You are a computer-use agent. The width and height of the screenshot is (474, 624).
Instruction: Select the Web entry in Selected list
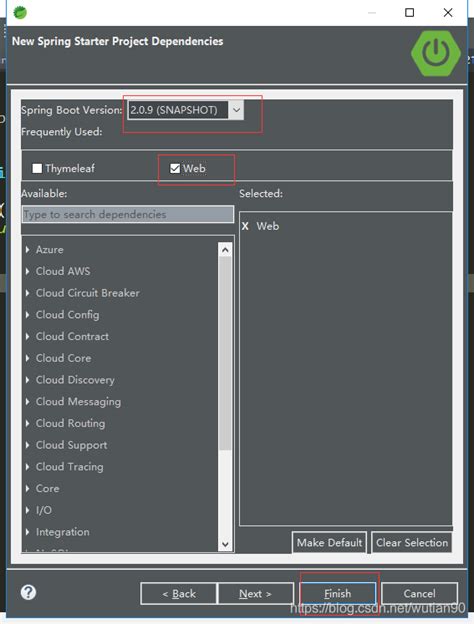coord(267,226)
